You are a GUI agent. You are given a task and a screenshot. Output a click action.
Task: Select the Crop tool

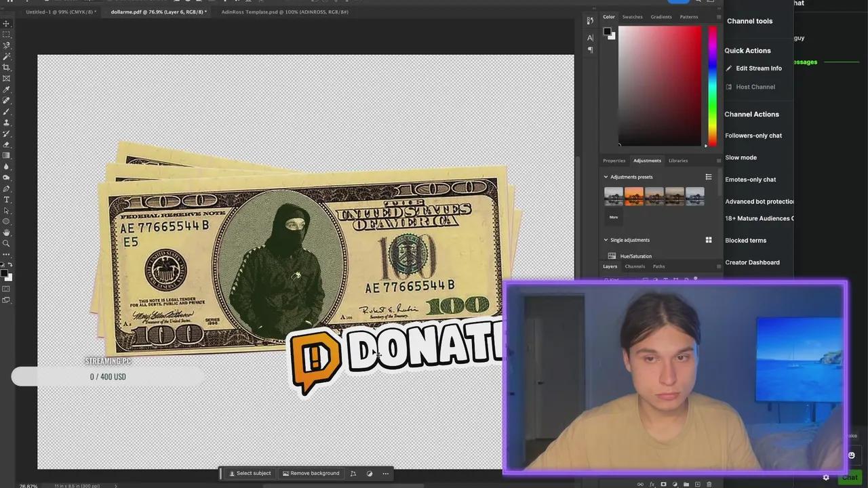coord(7,68)
